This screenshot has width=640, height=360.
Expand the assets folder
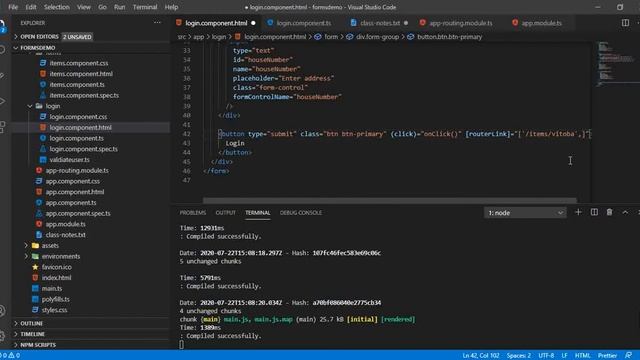(x=50, y=246)
